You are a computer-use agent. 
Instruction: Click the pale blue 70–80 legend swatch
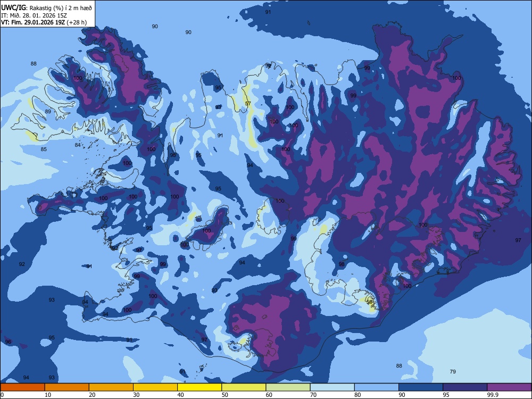[x=332, y=387]
